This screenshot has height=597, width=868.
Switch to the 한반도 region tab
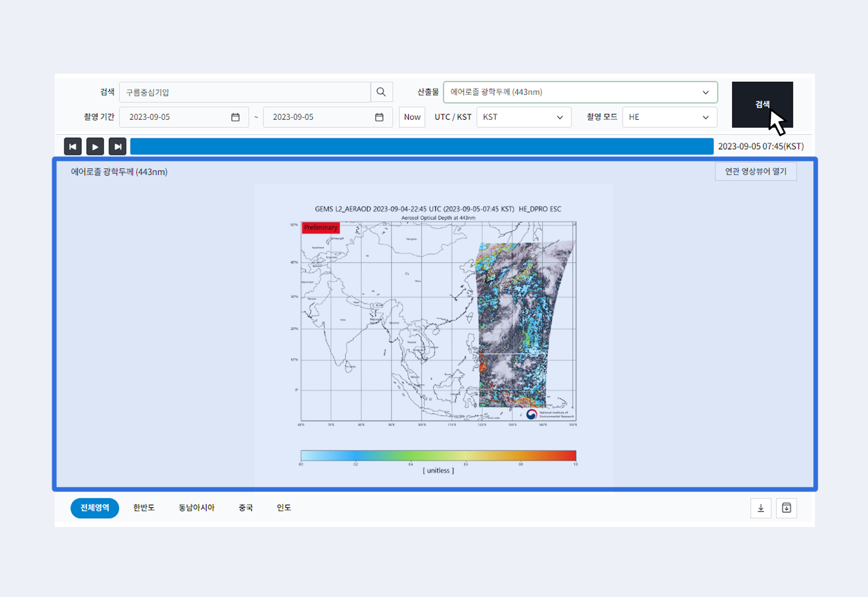144,508
